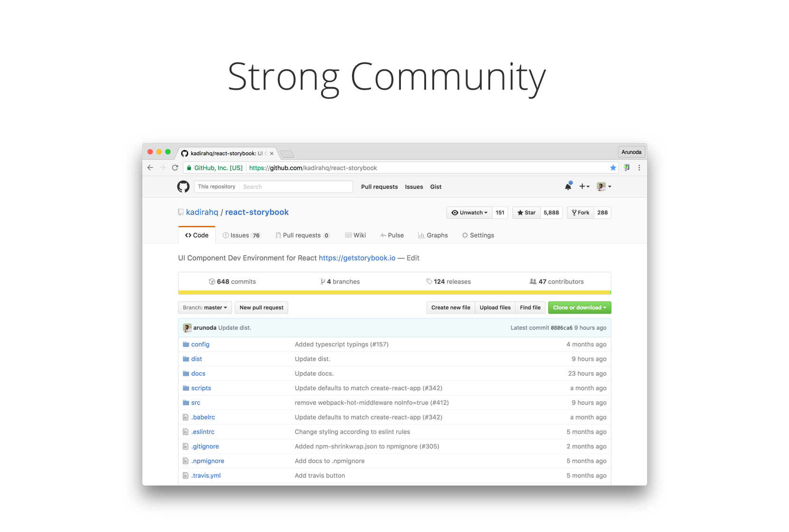Click Create new file
789x532 pixels.
click(451, 308)
